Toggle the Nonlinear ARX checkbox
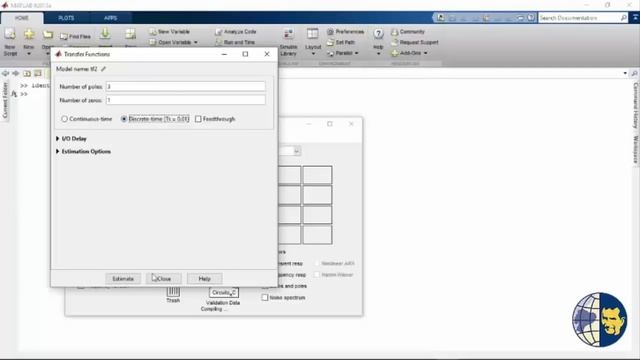This screenshot has width=640, height=360. 317,264
